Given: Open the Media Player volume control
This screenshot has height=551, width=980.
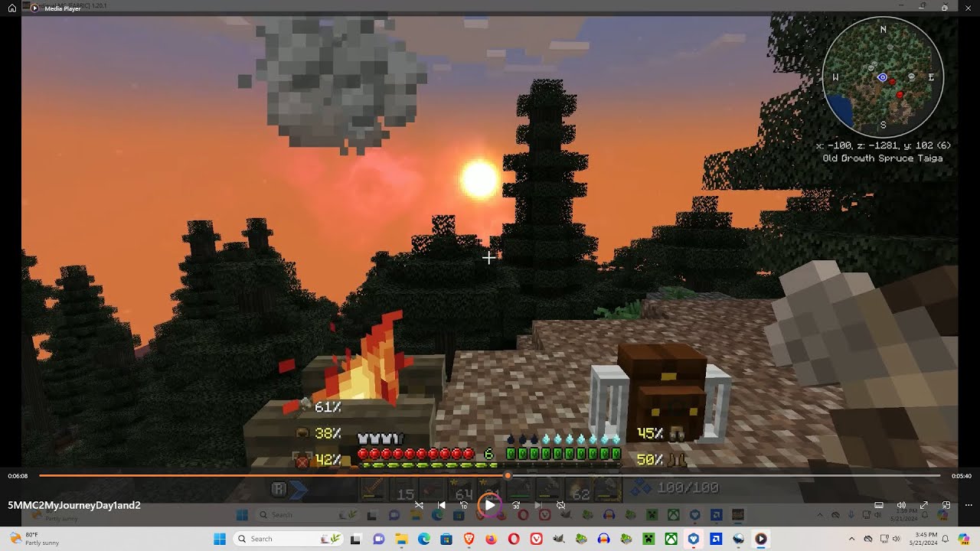Looking at the screenshot, I should point(901,505).
